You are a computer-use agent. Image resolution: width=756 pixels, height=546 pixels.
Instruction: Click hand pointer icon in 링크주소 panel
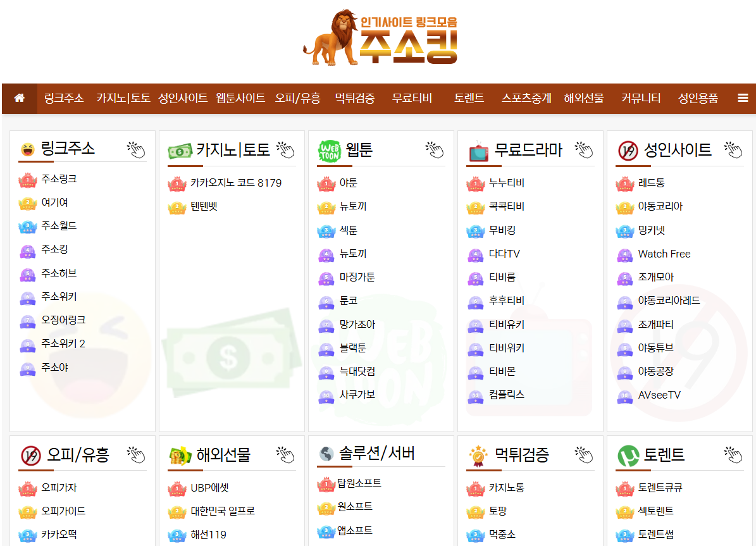(136, 149)
